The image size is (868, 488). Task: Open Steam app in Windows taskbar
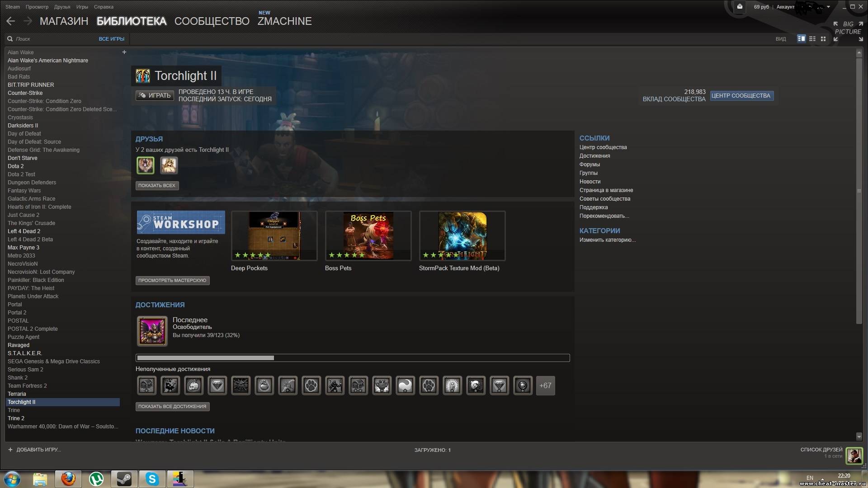[124, 479]
